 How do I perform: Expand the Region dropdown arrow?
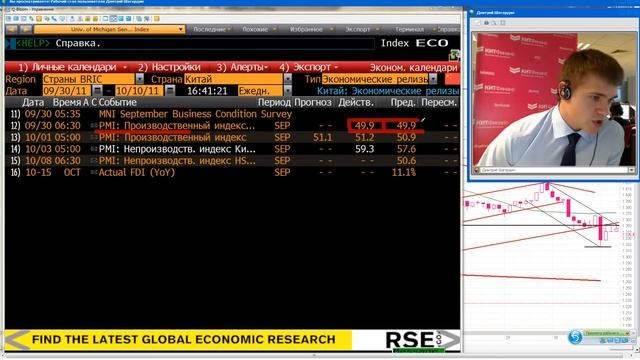pyautogui.click(x=140, y=79)
